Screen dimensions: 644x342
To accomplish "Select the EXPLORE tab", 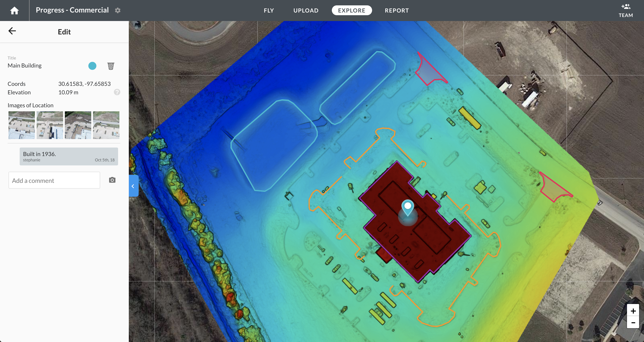I will tap(352, 11).
